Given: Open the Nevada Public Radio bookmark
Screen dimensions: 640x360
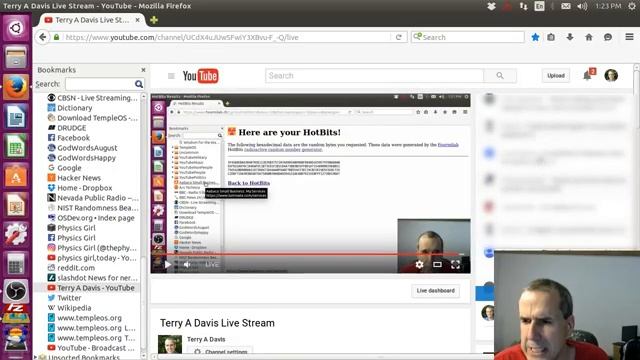Looking at the screenshot, I should 93,198.
